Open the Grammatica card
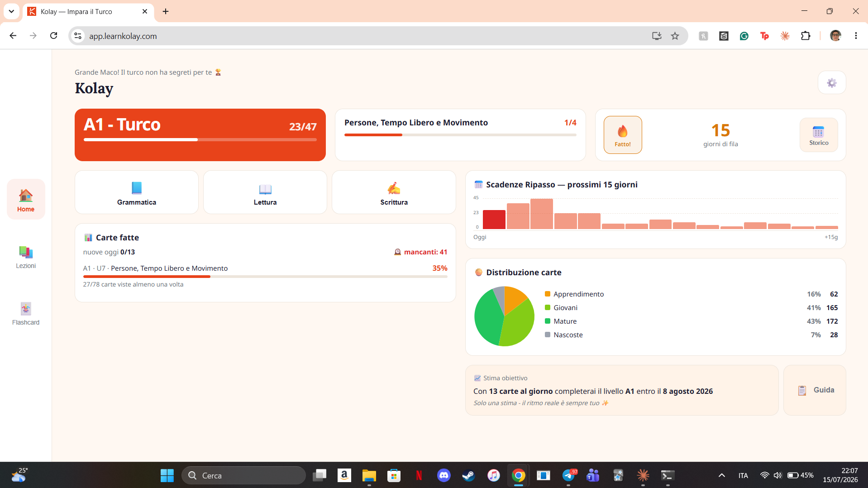 click(137, 192)
